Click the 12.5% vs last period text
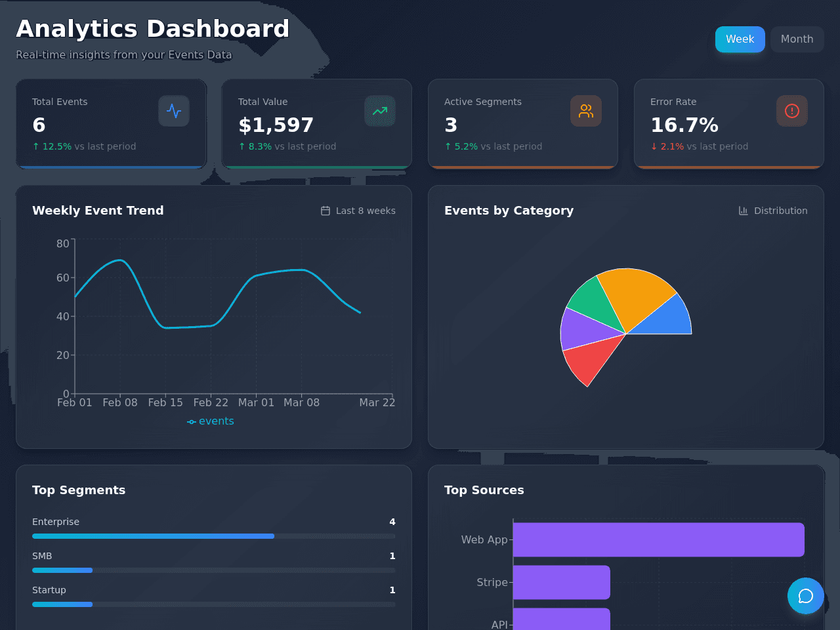Image resolution: width=840 pixels, height=630 pixels. pos(84,146)
